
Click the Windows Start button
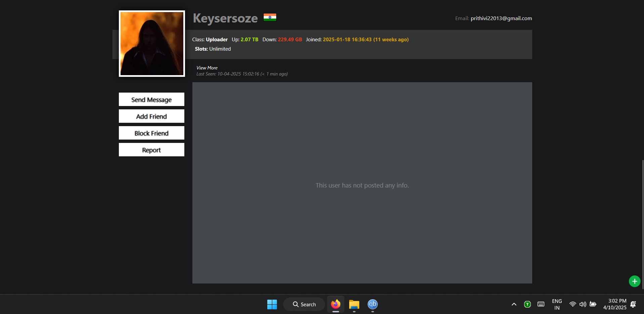(272, 304)
